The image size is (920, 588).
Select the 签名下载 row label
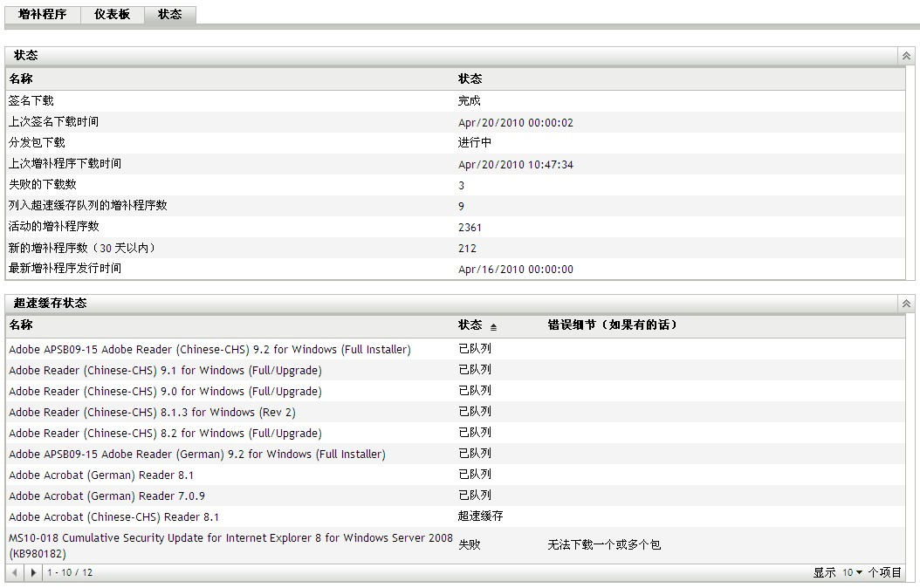[31, 101]
